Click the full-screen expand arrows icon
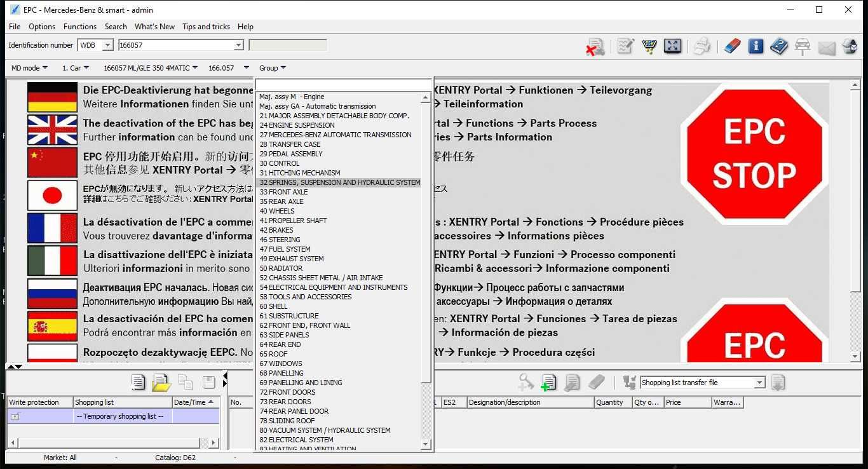Screen dimensions: 868x469 [672, 46]
